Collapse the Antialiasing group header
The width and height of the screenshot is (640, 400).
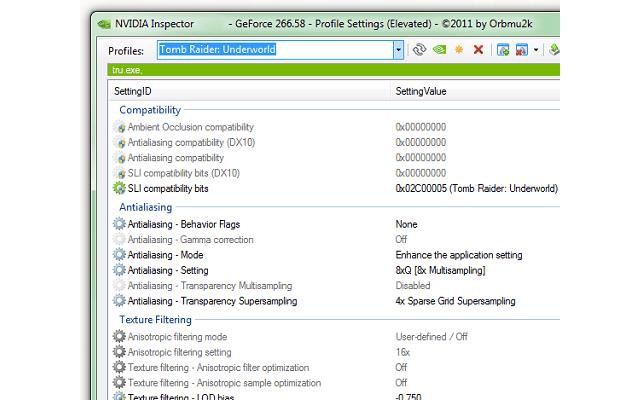tap(145, 207)
